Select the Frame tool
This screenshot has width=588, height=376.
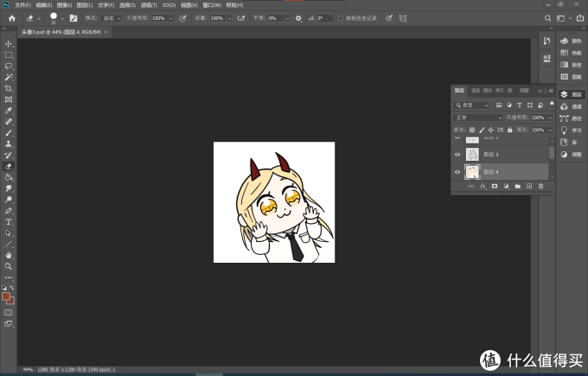point(9,99)
